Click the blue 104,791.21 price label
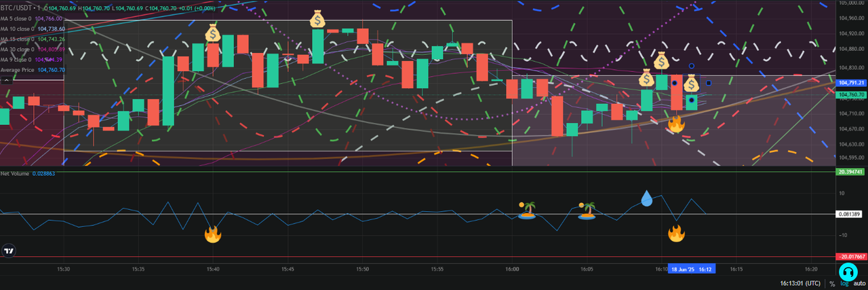Screen dimensions: 868x290 click(852, 83)
